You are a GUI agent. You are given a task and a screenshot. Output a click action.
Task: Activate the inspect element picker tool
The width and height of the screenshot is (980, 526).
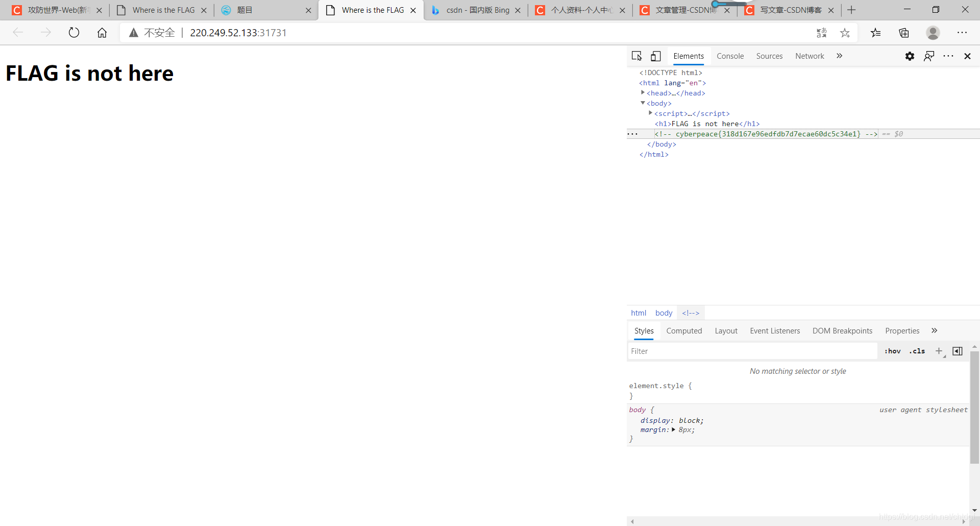coord(636,56)
